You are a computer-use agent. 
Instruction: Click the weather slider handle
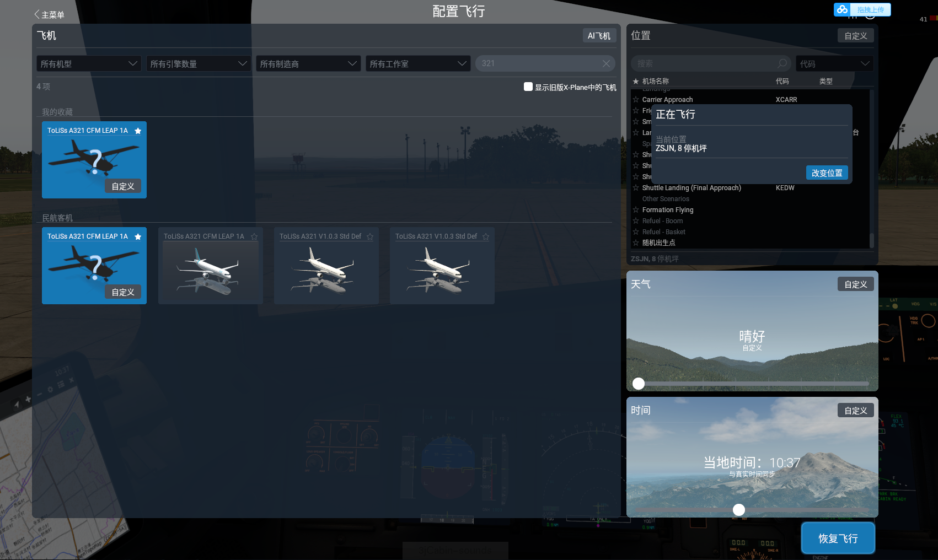pos(639,384)
